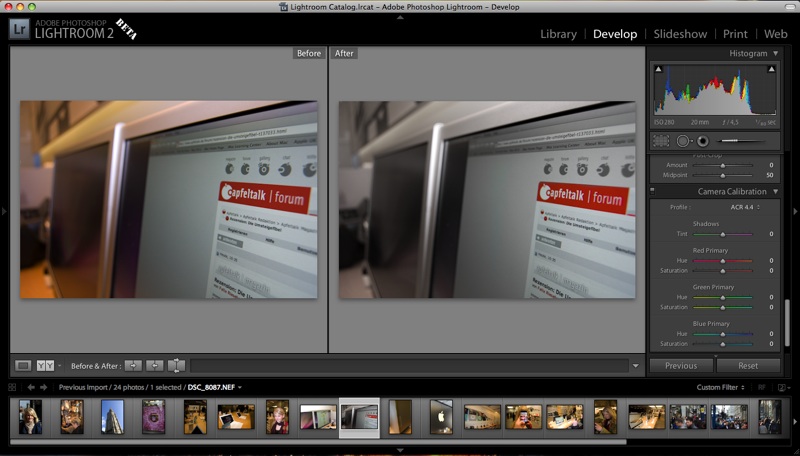Adjust the Blue Primary Saturation slider
This screenshot has width=800, height=456.
(722, 344)
